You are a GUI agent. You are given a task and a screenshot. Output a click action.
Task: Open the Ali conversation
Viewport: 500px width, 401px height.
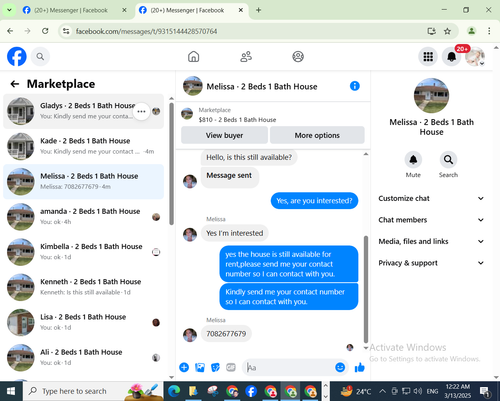coord(83,358)
